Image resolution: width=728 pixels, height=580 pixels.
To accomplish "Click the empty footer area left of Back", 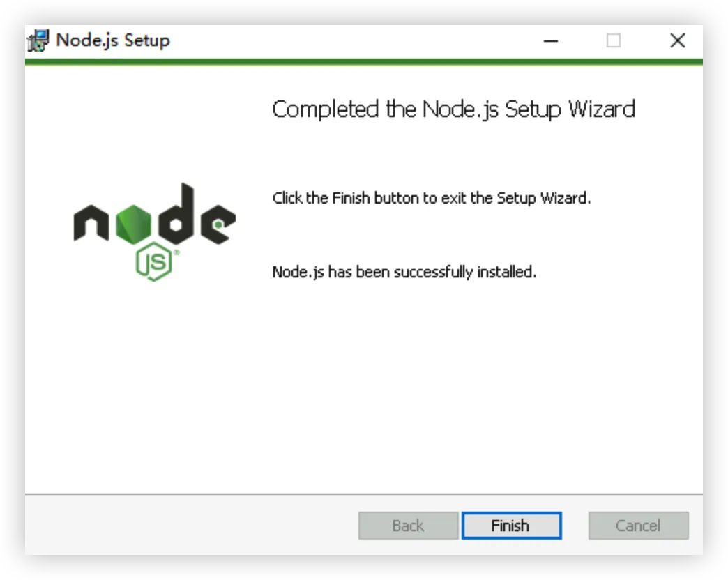I will pos(191,526).
